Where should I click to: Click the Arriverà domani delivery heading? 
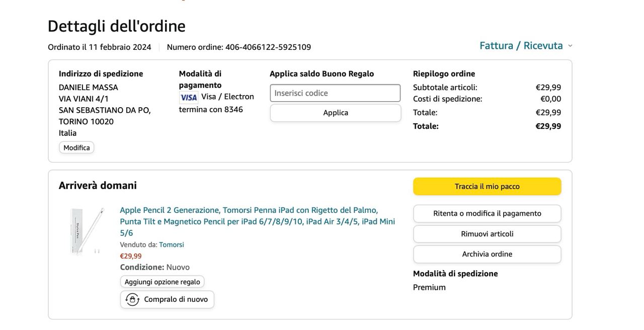click(x=98, y=186)
